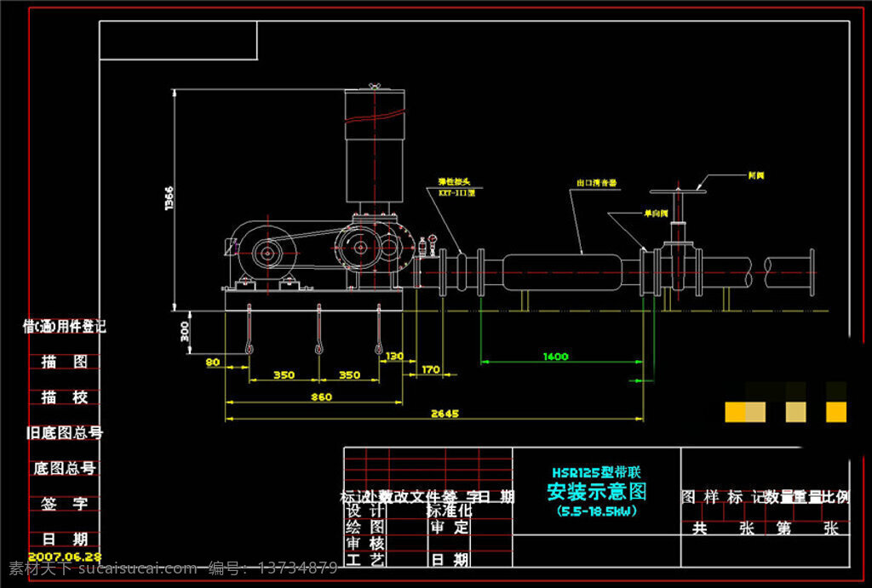Select the outlet silencer body
872x588 pixels.
(562, 272)
